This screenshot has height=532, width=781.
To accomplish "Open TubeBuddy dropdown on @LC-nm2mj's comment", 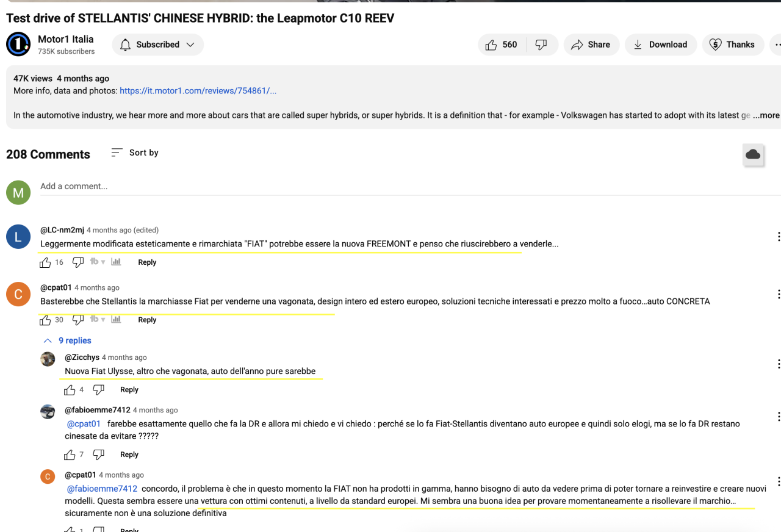I will [98, 262].
